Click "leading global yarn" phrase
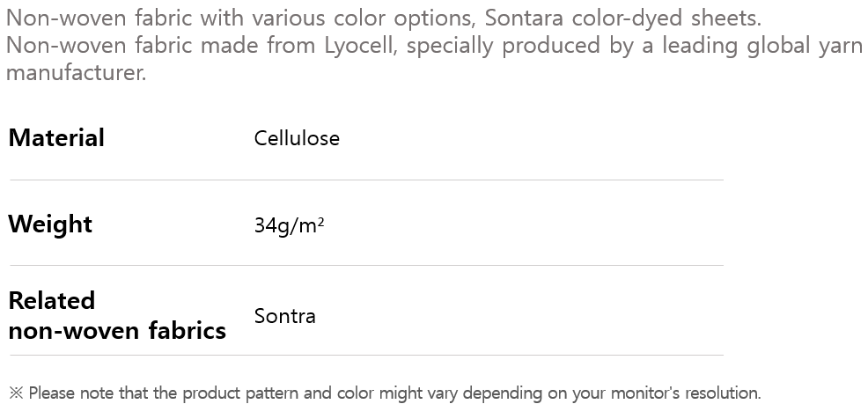The height and width of the screenshot is (404, 868). 759,46
